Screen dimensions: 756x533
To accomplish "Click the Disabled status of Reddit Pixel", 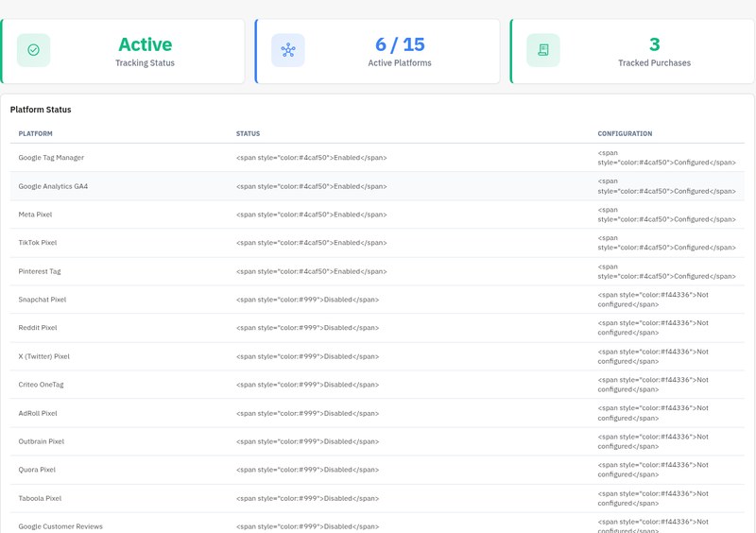I will [308, 328].
